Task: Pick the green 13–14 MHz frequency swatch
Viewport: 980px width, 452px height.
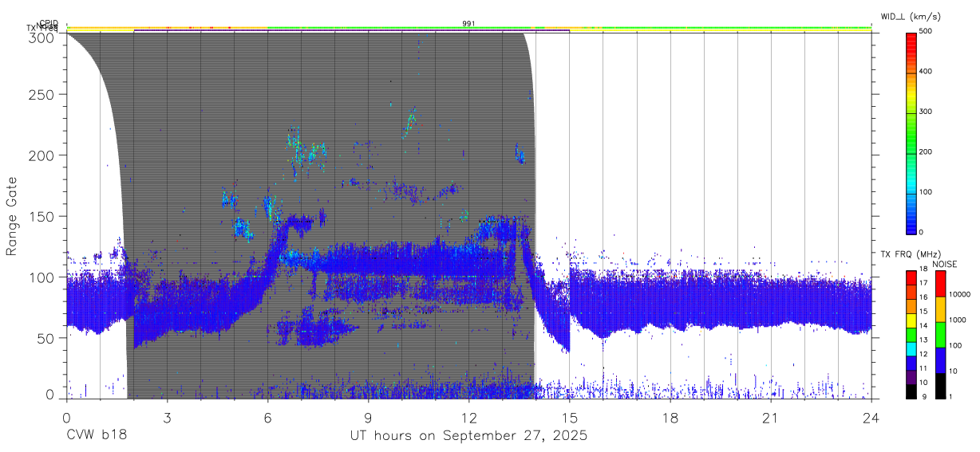Action: click(911, 335)
